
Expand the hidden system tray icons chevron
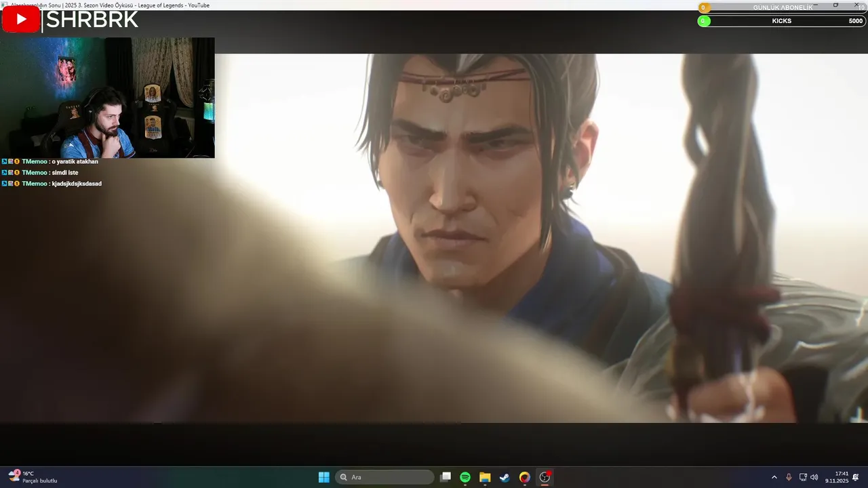pos(774,477)
